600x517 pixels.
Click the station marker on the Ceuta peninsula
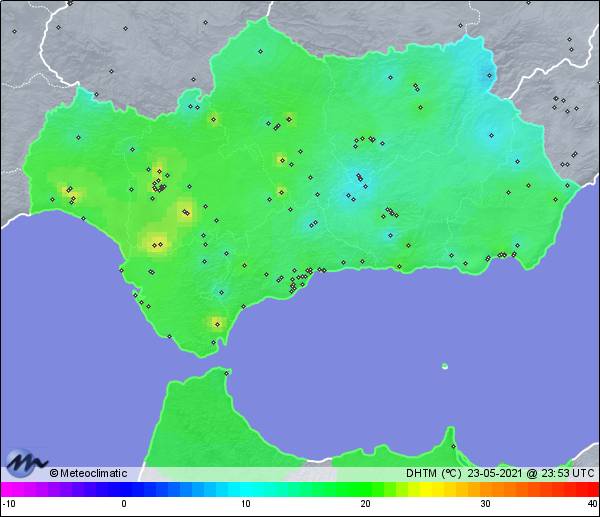pos(227,373)
